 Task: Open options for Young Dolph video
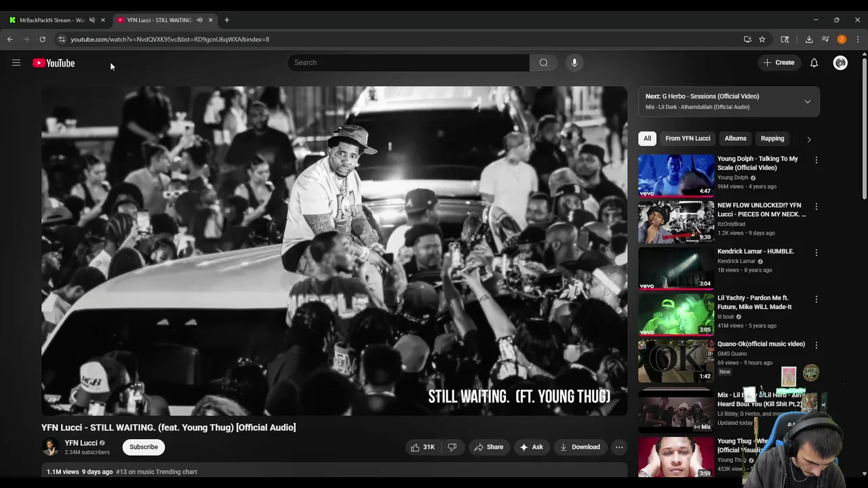[816, 160]
